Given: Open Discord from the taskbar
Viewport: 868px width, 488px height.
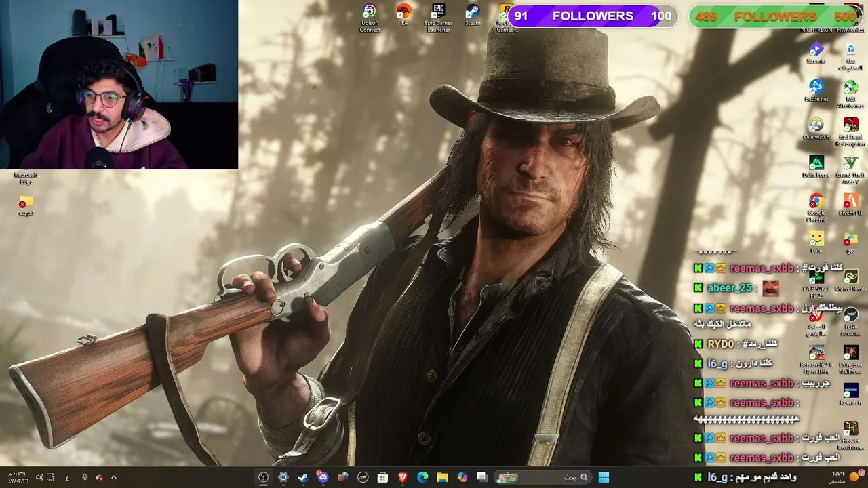Looking at the screenshot, I should (323, 477).
